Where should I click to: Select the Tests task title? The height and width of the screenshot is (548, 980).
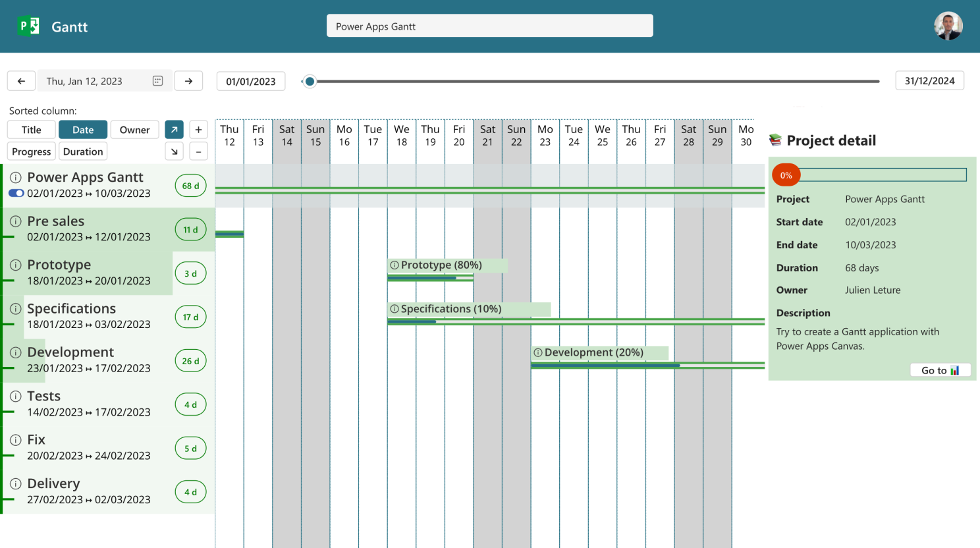[43, 396]
